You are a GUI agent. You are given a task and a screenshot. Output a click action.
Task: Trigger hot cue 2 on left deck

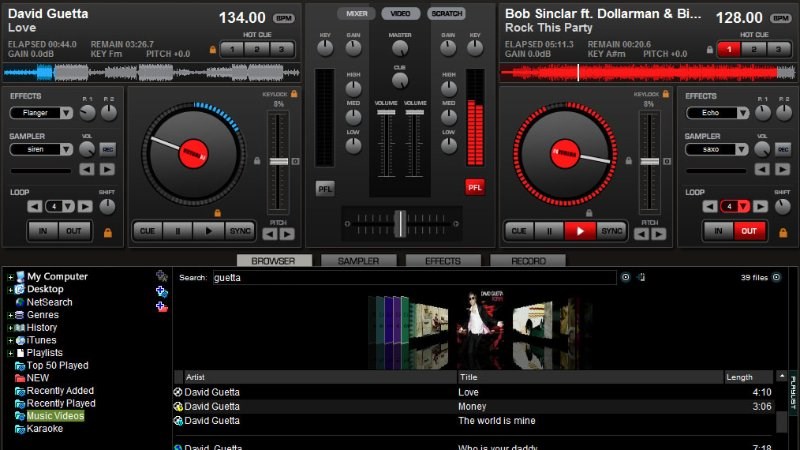pyautogui.click(x=257, y=49)
